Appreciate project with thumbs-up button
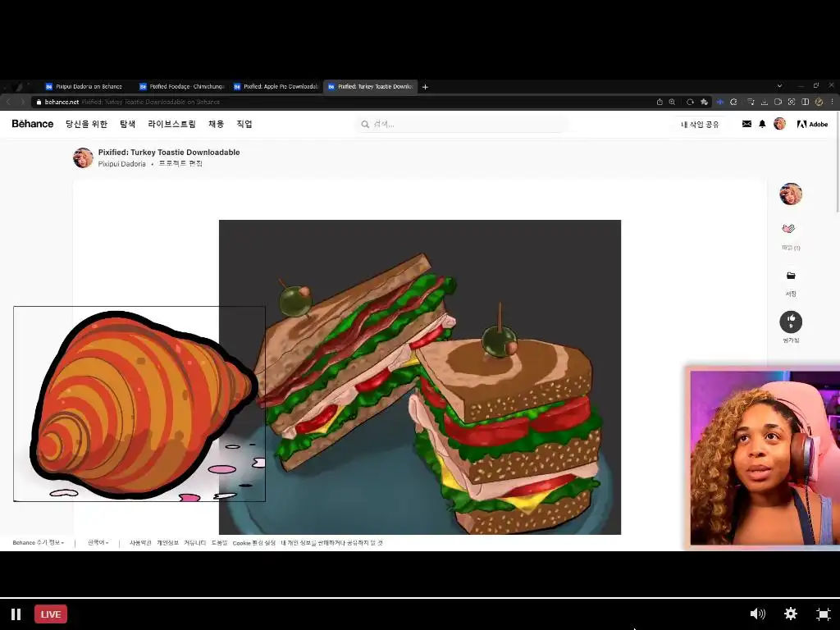Image resolution: width=840 pixels, height=630 pixels. tap(791, 322)
